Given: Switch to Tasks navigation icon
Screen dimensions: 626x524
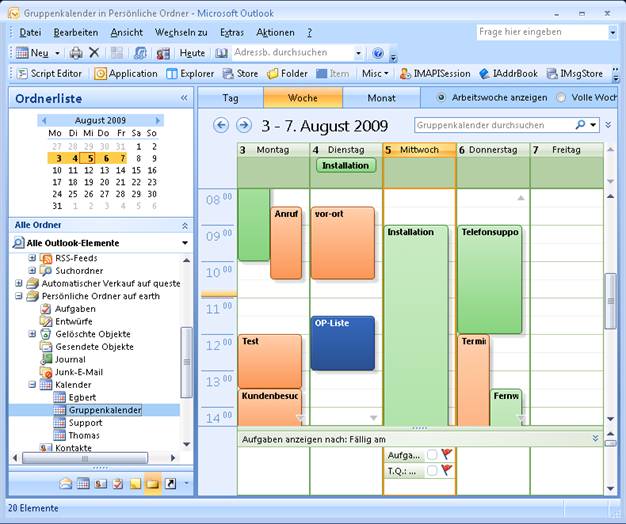Looking at the screenshot, I should point(118,484).
